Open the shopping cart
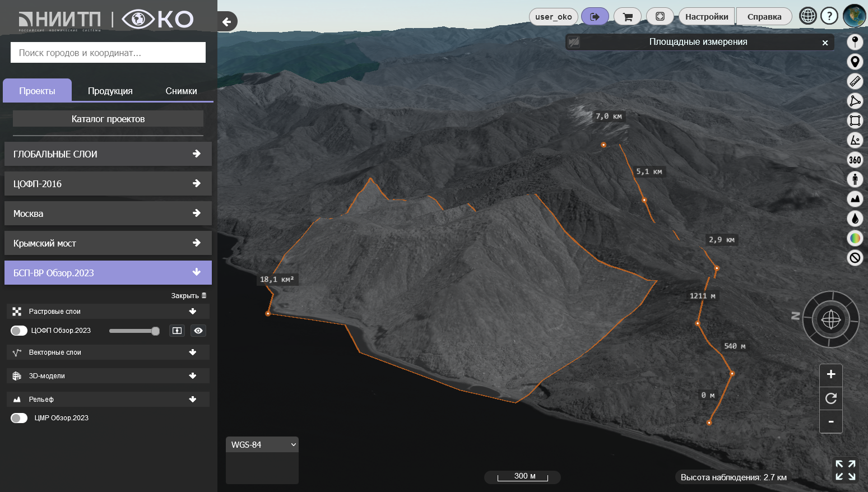The image size is (868, 492). 628,17
